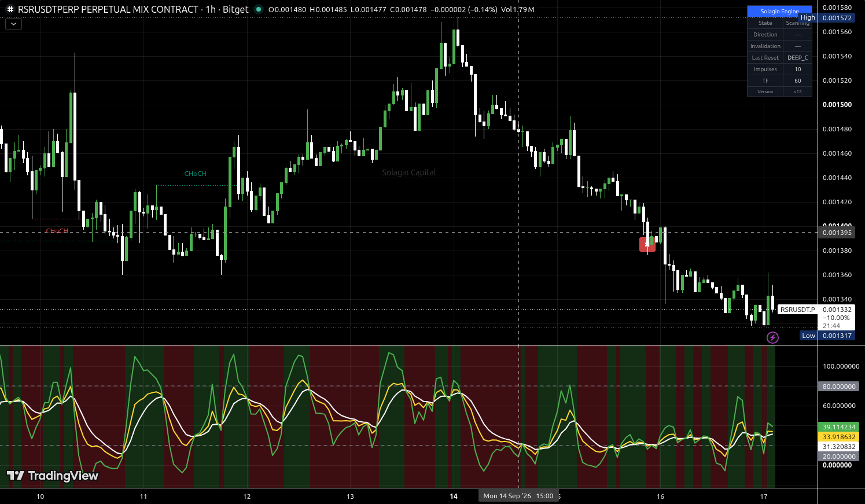Click the crosshair price label 0.001395
This screenshot has height=504, width=865.
coord(837,233)
